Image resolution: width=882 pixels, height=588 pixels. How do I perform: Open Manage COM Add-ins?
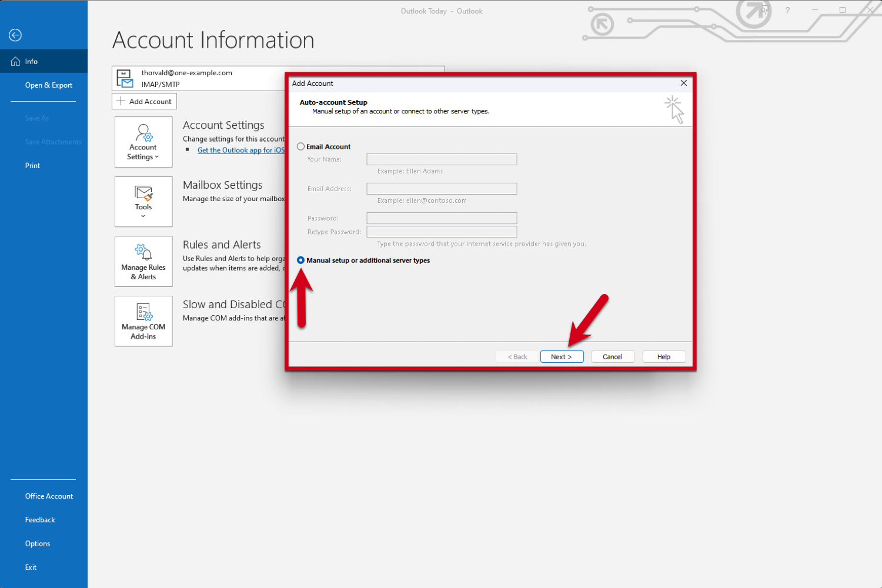pos(143,321)
